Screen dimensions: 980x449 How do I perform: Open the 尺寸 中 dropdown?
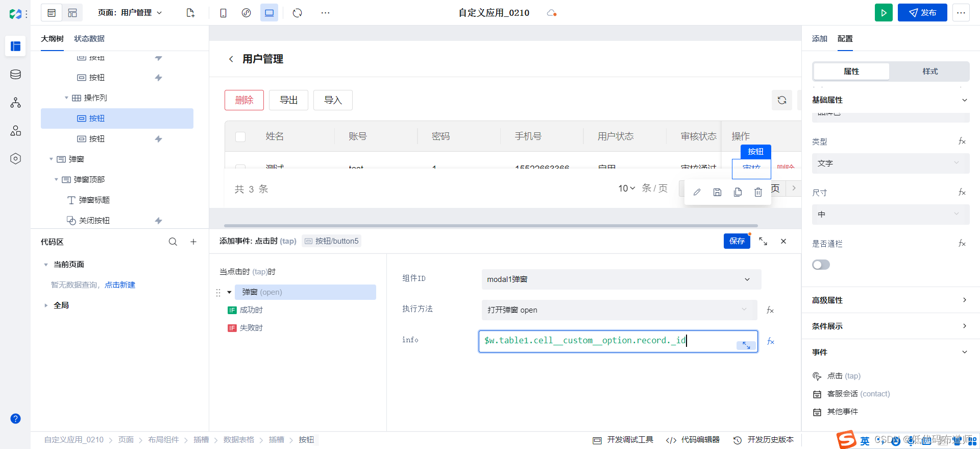click(891, 215)
